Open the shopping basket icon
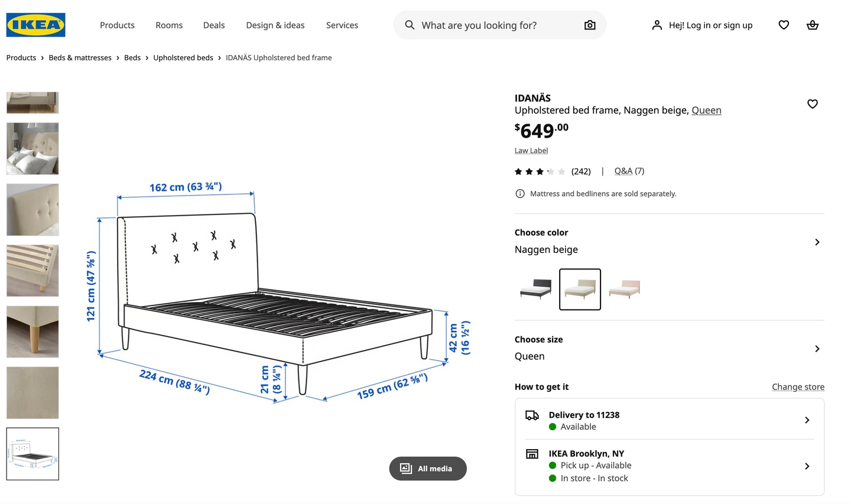This screenshot has width=851, height=504. pos(812,25)
